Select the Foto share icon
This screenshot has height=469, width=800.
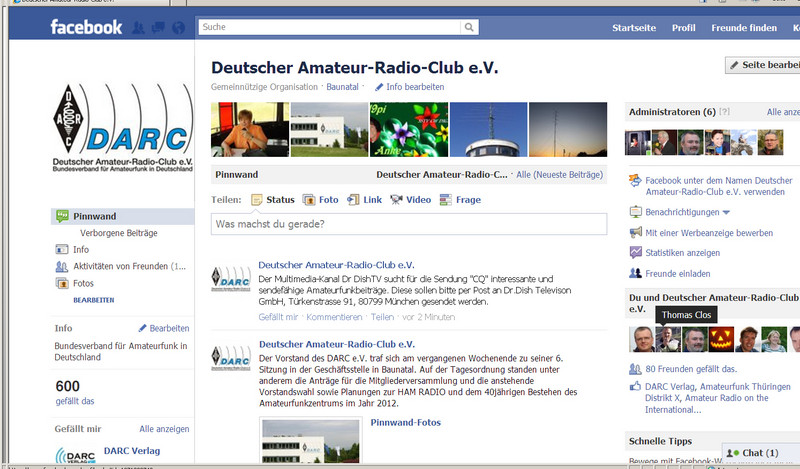[x=309, y=200]
